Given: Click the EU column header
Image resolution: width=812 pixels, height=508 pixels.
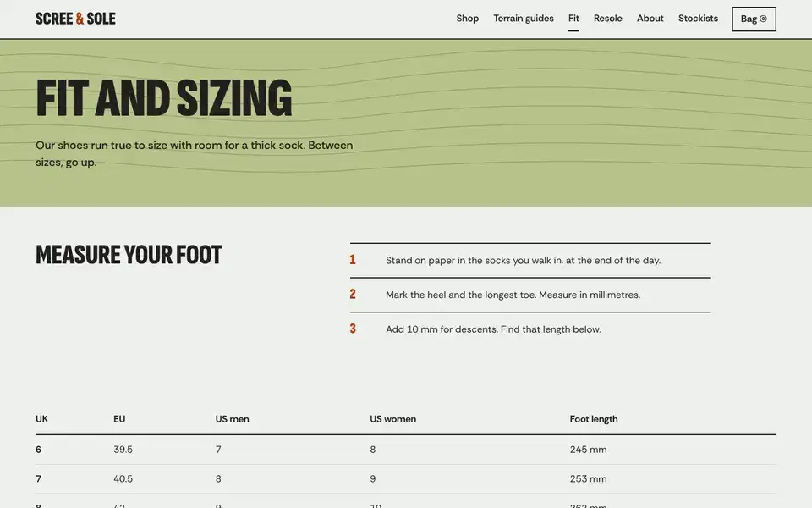Looking at the screenshot, I should click(x=119, y=419).
